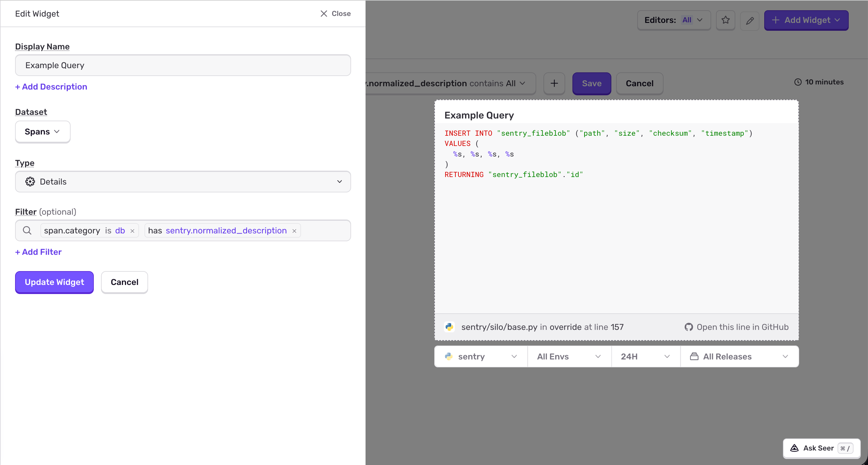868x465 pixels.
Task: Click the Update Widget button
Action: (54, 282)
